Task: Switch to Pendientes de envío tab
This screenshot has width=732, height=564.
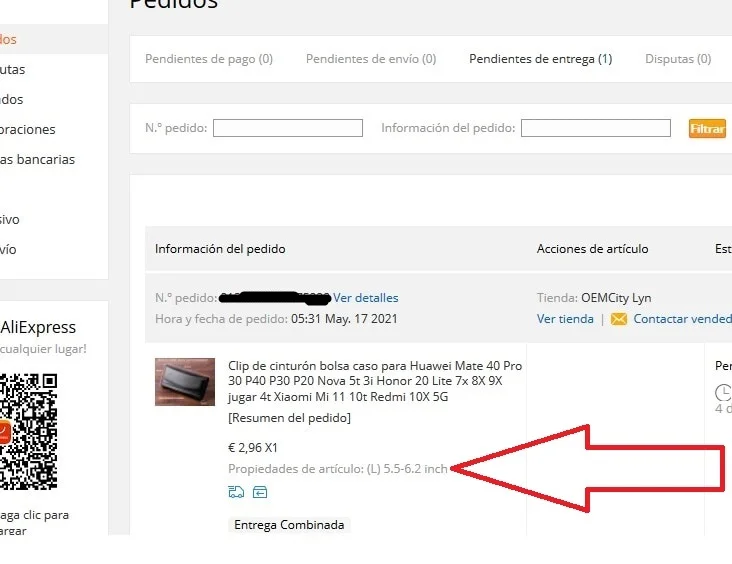Action: (371, 59)
